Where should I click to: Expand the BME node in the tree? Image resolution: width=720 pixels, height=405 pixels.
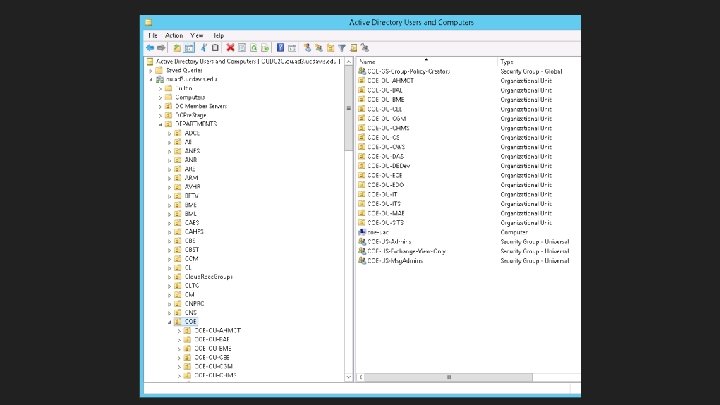169,205
